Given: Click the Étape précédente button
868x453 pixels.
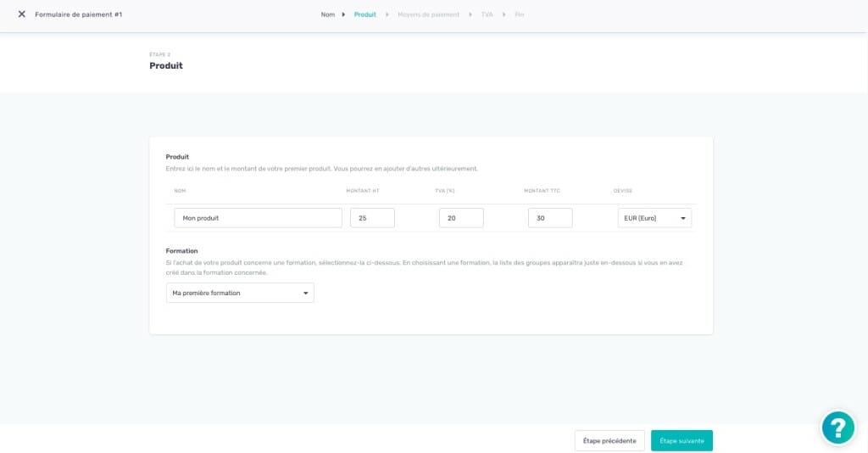Looking at the screenshot, I should tap(609, 441).
